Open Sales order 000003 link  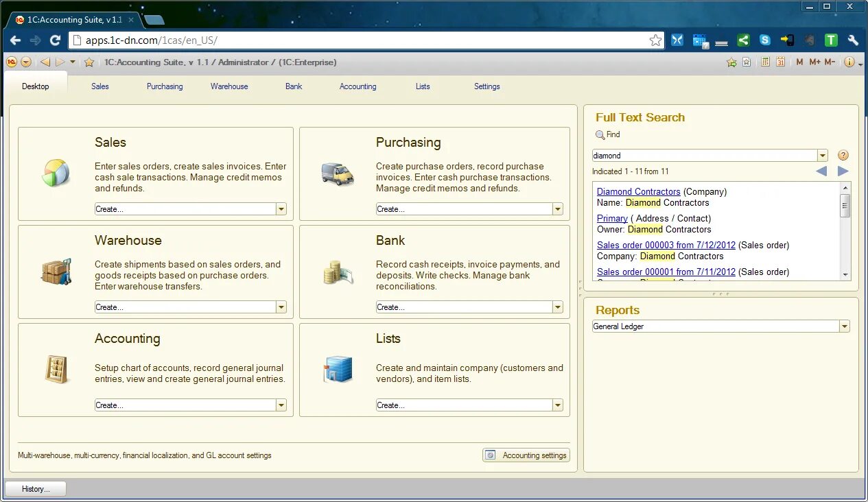coord(666,245)
